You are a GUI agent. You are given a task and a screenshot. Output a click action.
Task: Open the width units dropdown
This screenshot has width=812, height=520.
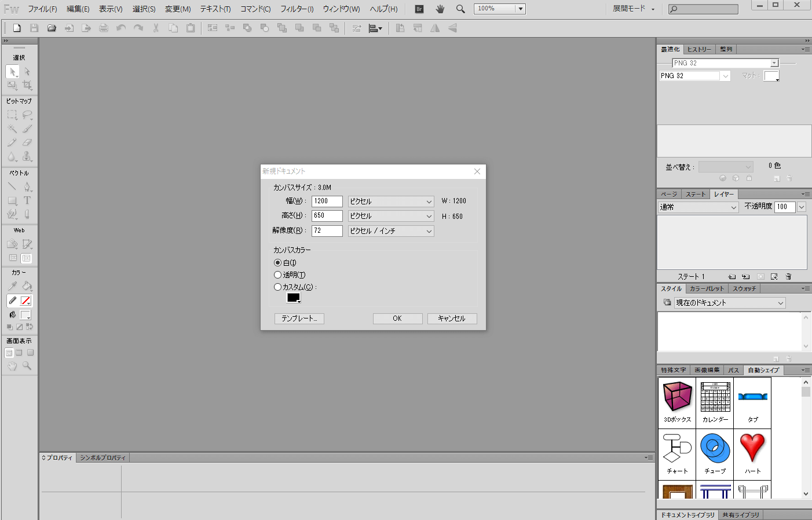(x=391, y=202)
